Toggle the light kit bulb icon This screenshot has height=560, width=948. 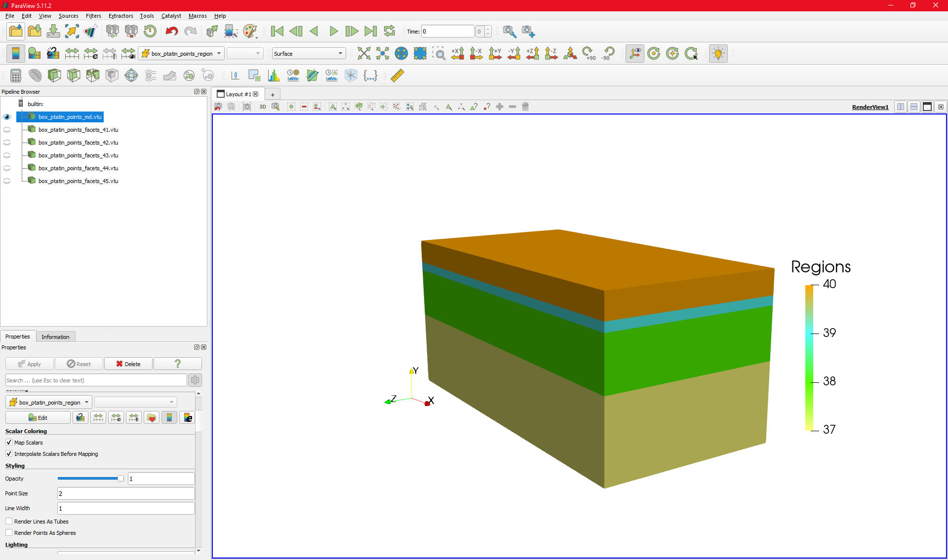point(718,53)
